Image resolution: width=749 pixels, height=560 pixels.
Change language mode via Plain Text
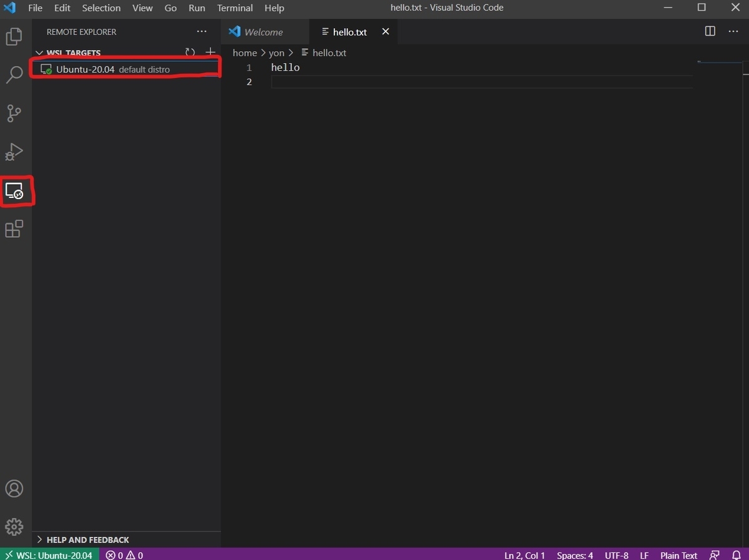(678, 555)
